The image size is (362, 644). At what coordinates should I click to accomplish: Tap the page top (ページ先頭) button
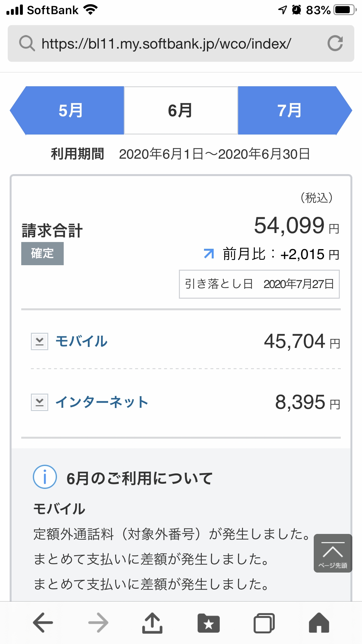pyautogui.click(x=333, y=553)
